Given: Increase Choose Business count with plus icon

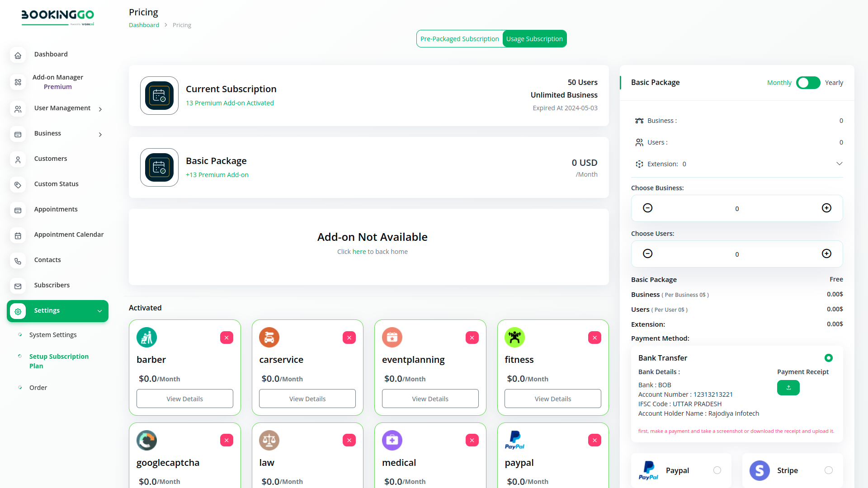Looking at the screenshot, I should tap(826, 208).
